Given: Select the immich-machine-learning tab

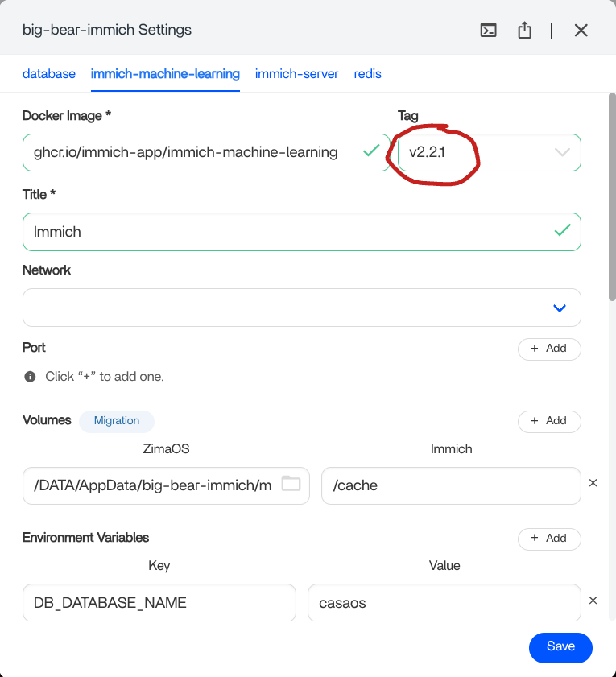Looking at the screenshot, I should point(165,74).
